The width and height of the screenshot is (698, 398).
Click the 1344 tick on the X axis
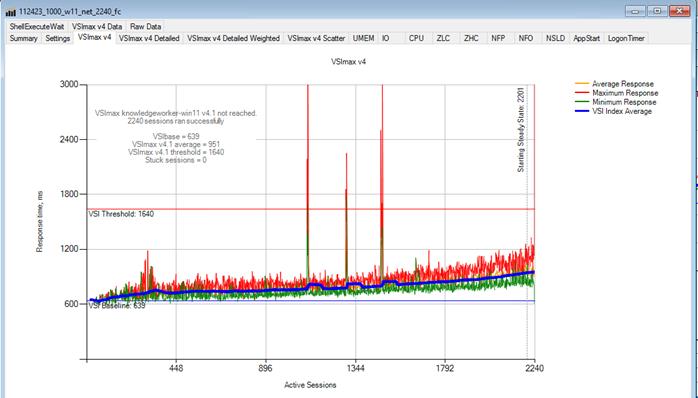355,369
